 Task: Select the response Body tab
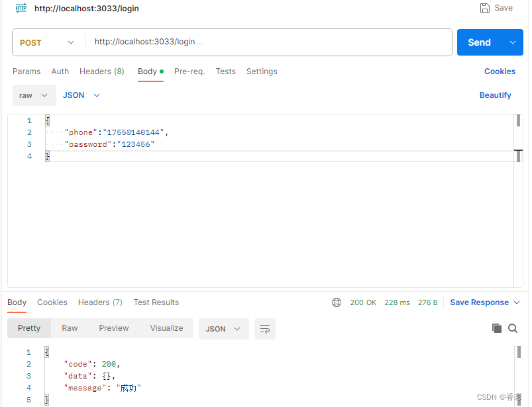(17, 302)
